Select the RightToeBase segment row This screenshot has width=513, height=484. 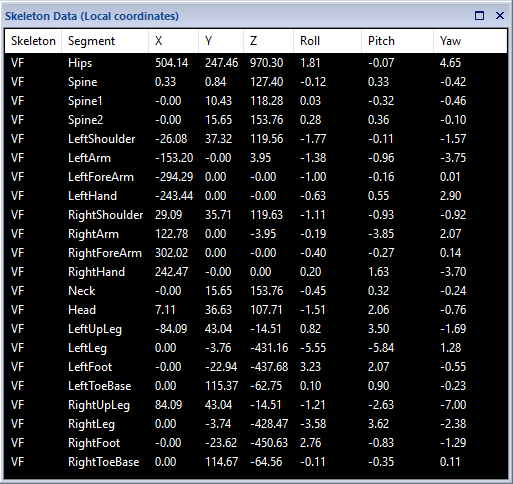pos(256,462)
